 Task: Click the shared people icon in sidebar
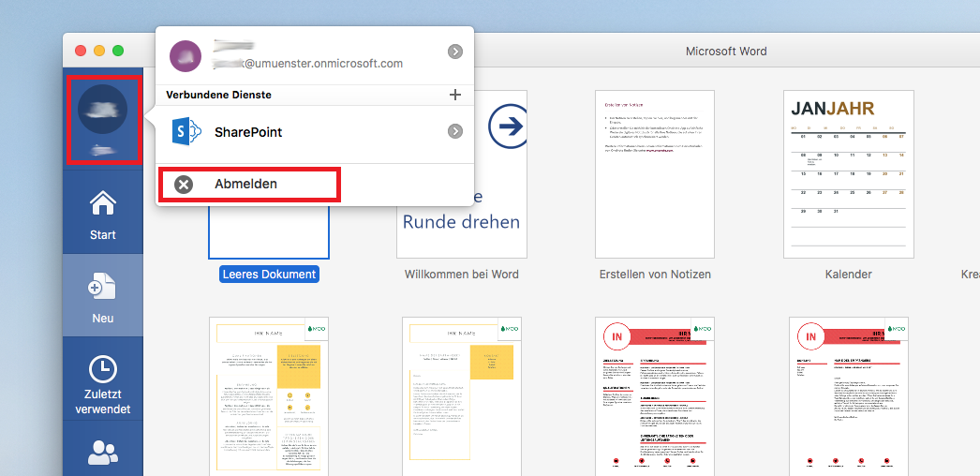point(103,453)
